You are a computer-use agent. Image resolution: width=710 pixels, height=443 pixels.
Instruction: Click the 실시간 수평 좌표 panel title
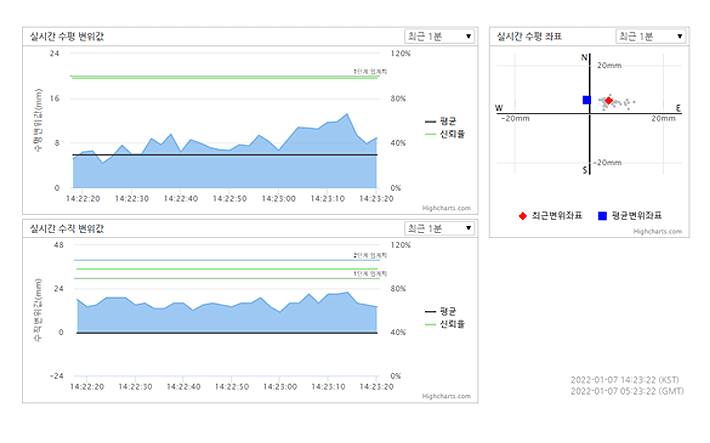(x=529, y=37)
